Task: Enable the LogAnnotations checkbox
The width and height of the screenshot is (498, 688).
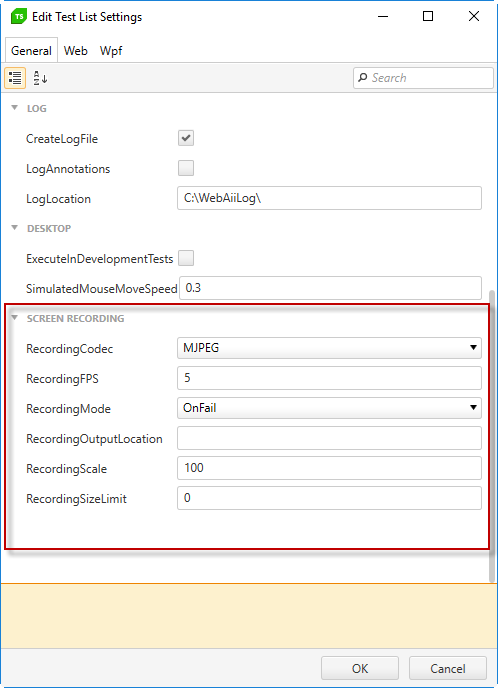Action: (186, 168)
